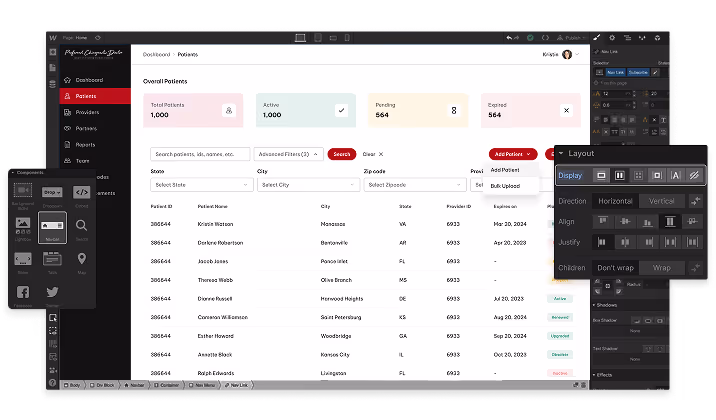Open the Select City dropdown
This screenshot has width=716, height=420.
coord(308,185)
